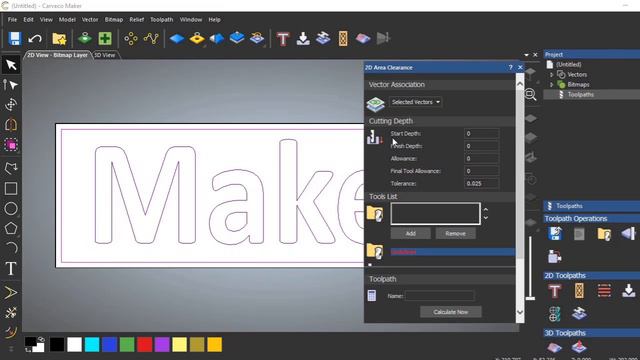The width and height of the screenshot is (640, 360).
Task: Open the File menu
Action: tap(12, 20)
